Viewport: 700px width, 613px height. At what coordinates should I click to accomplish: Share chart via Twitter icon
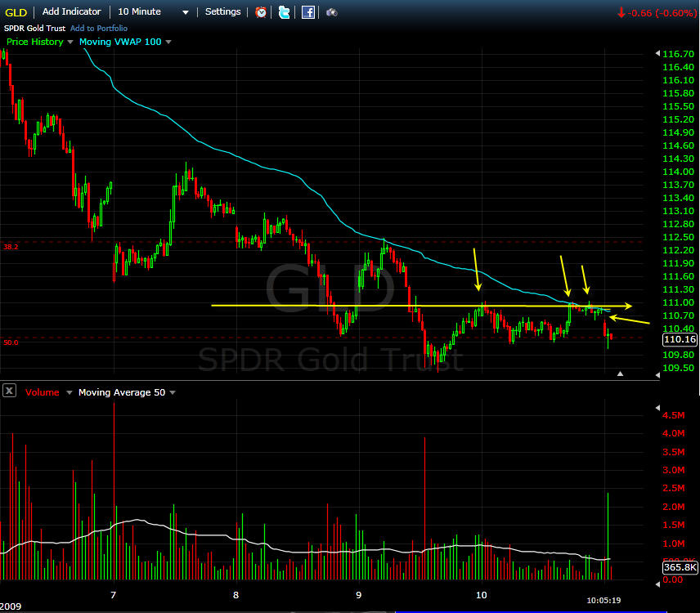pos(284,12)
